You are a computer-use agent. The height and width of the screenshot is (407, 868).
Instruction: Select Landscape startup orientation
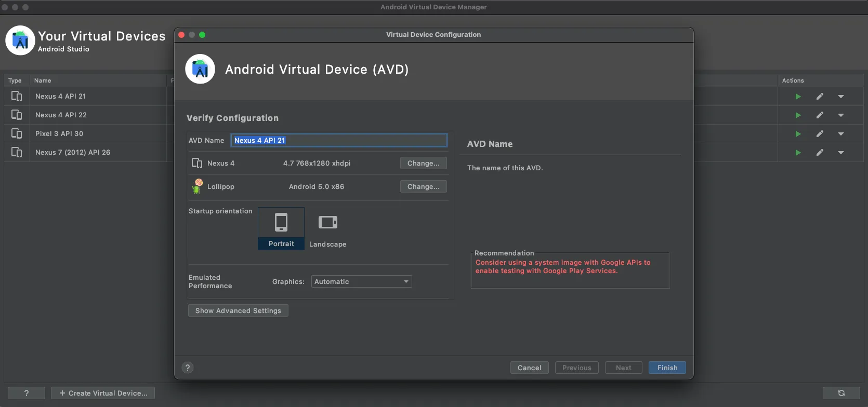tap(327, 229)
